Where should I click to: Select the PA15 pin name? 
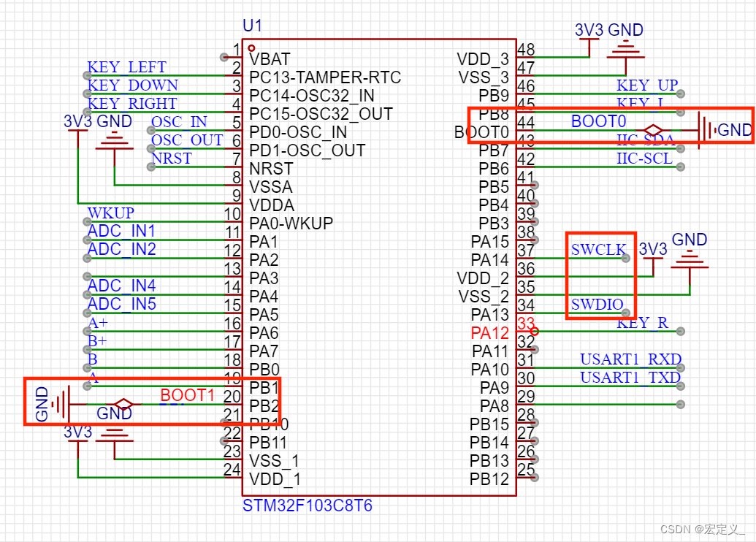490,242
